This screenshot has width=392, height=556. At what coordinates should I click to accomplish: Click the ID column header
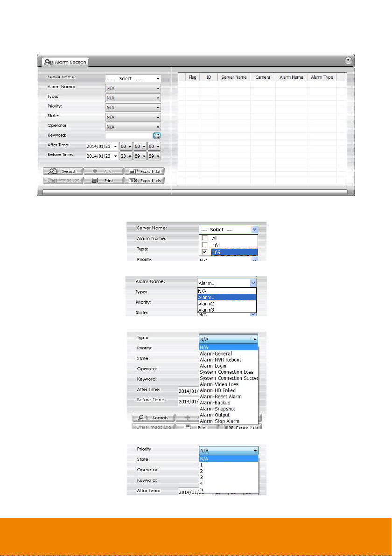[x=209, y=77]
